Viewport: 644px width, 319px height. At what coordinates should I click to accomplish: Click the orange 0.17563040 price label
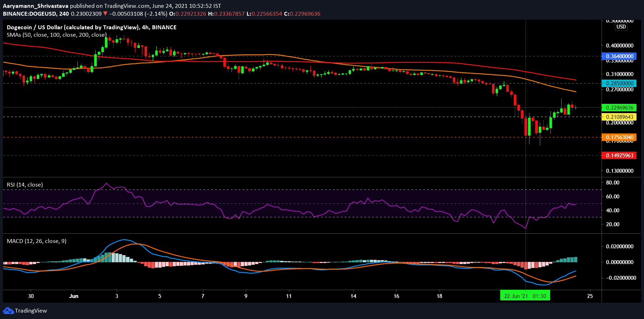(x=619, y=137)
